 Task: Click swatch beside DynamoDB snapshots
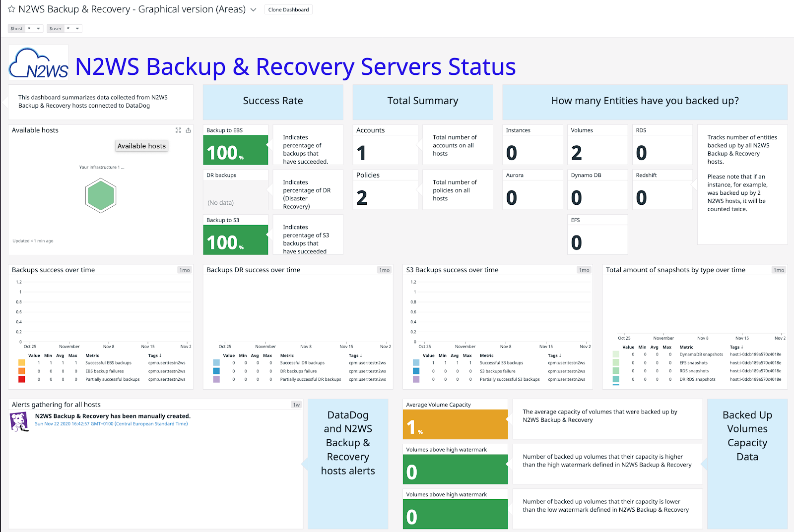[616, 355]
